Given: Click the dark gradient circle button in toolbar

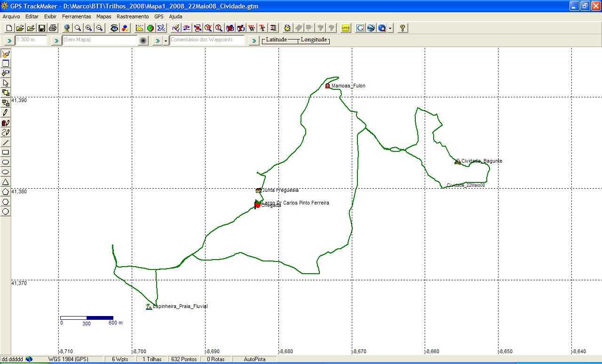Looking at the screenshot, I should click(x=143, y=40).
